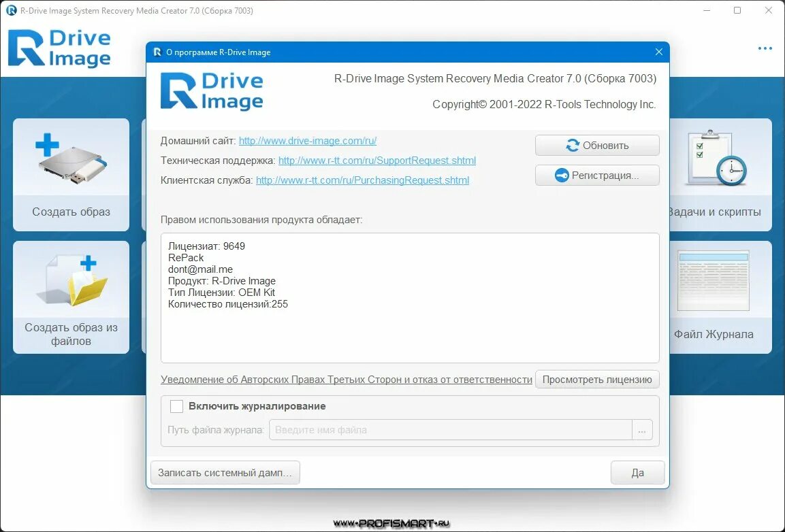The height and width of the screenshot is (532, 785).
Task: Minimize the main R-Drive Image window
Action: click(707, 10)
